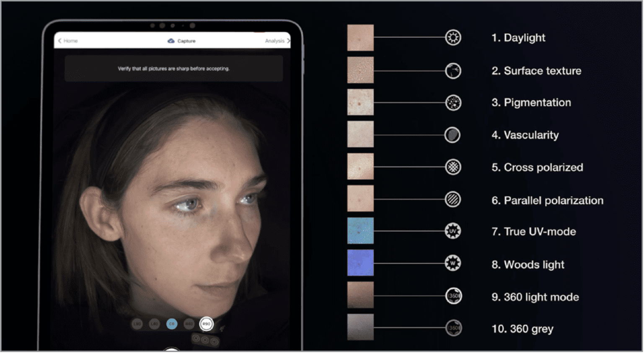Open the Woods light violet thumbnail
This screenshot has height=353, width=644.
[x=360, y=263]
